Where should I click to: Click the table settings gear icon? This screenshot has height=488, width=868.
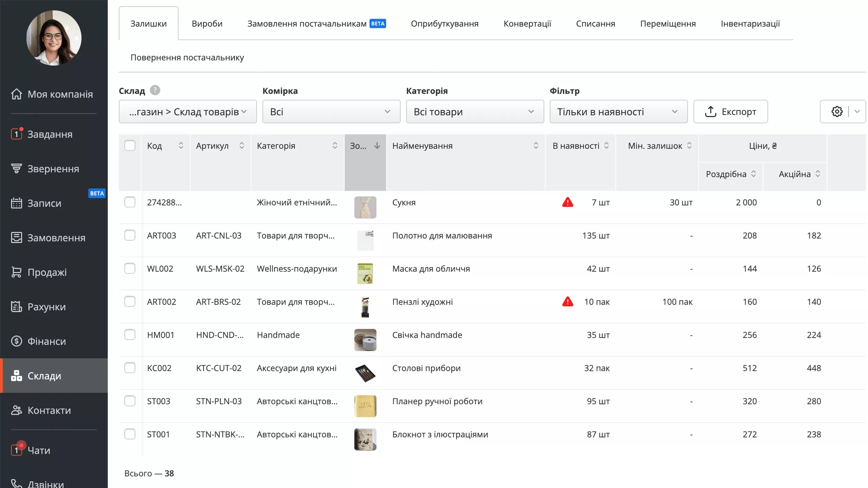(836, 111)
